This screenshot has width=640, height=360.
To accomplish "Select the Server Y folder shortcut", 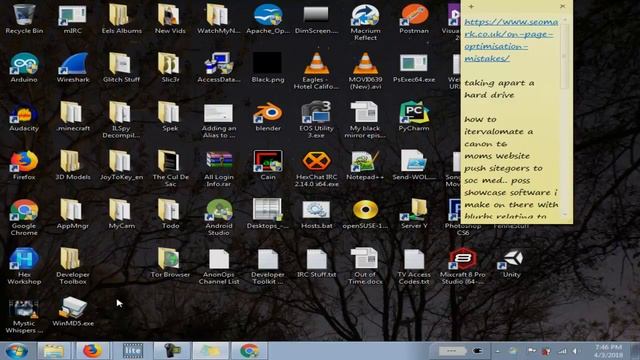I will (414, 214).
